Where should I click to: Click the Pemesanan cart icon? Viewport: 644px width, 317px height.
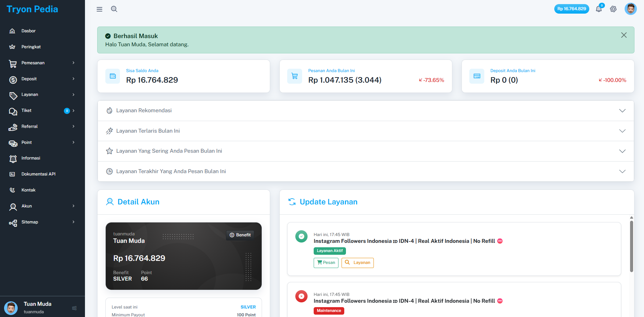(x=13, y=63)
